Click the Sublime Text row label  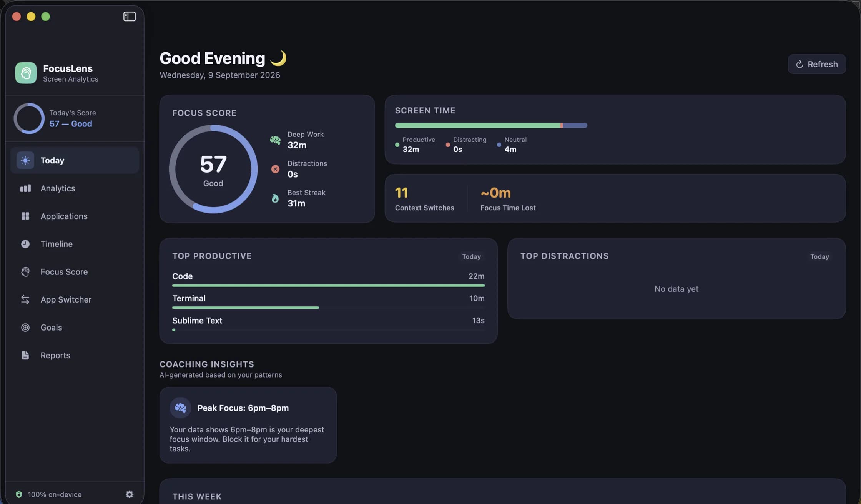(x=197, y=321)
